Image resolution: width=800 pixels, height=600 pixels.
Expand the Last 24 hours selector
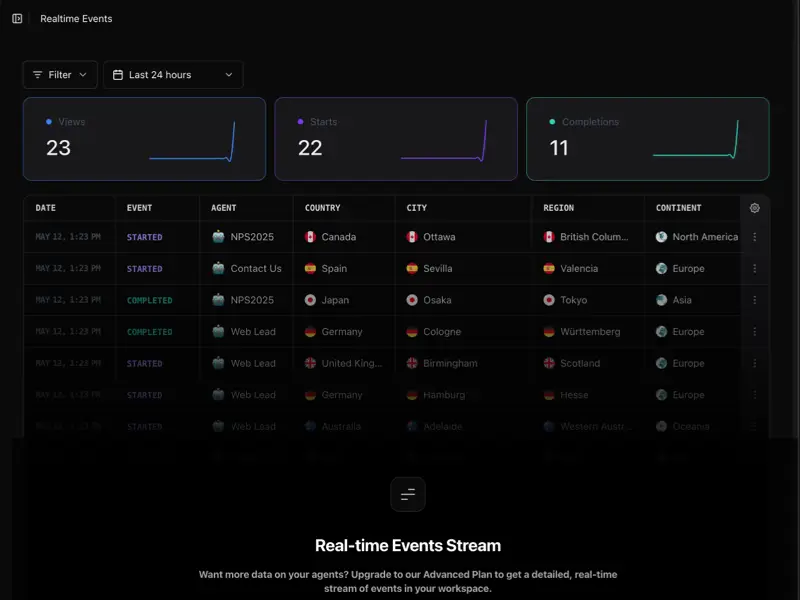point(173,75)
